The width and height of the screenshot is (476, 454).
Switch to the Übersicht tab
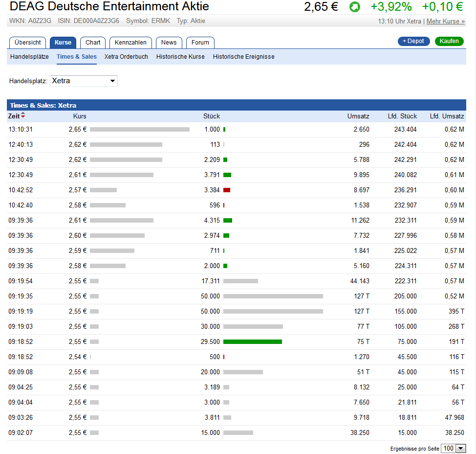point(28,43)
